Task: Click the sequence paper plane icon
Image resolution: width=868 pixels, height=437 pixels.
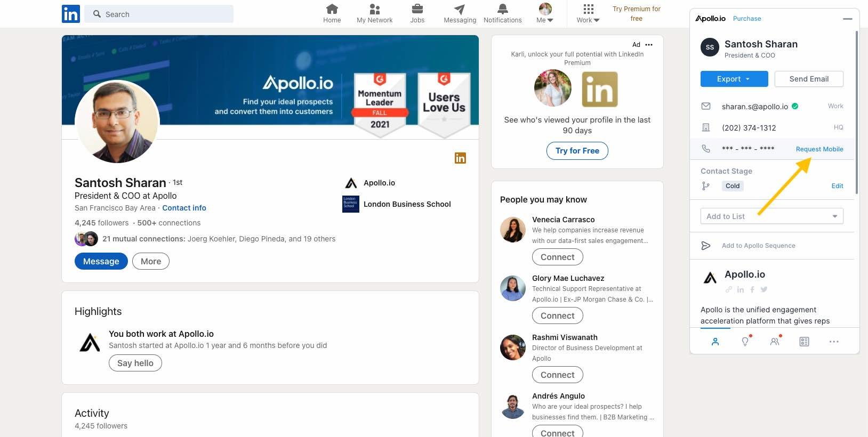Action: [706, 246]
